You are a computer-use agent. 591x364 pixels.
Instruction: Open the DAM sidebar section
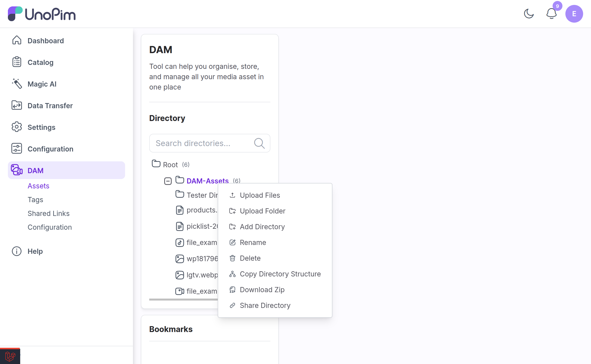click(x=66, y=170)
